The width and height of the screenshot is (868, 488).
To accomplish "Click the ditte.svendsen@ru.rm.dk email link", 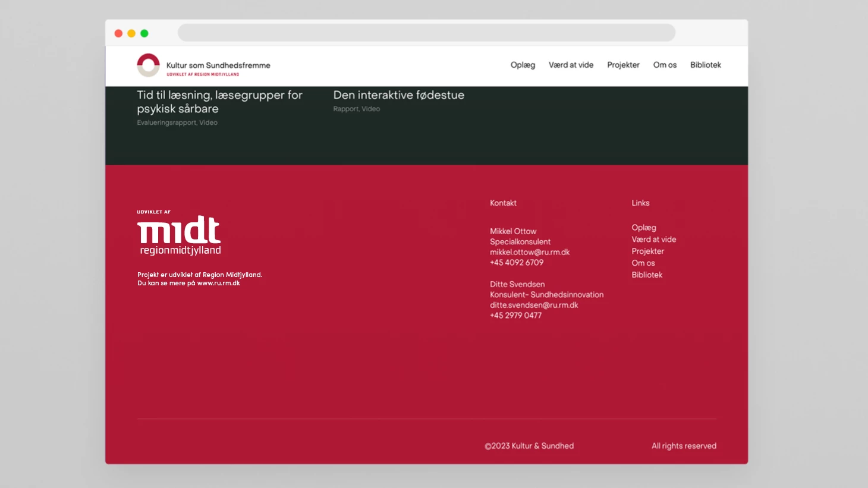I will click(534, 305).
